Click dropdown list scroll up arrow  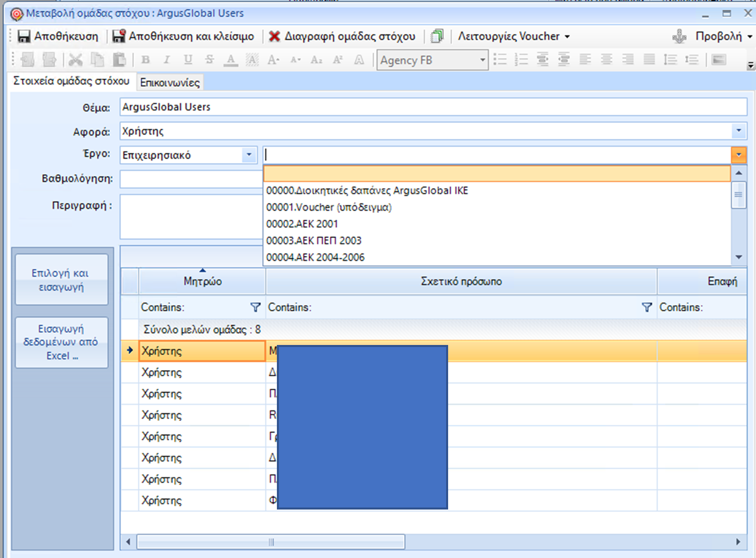coord(739,173)
